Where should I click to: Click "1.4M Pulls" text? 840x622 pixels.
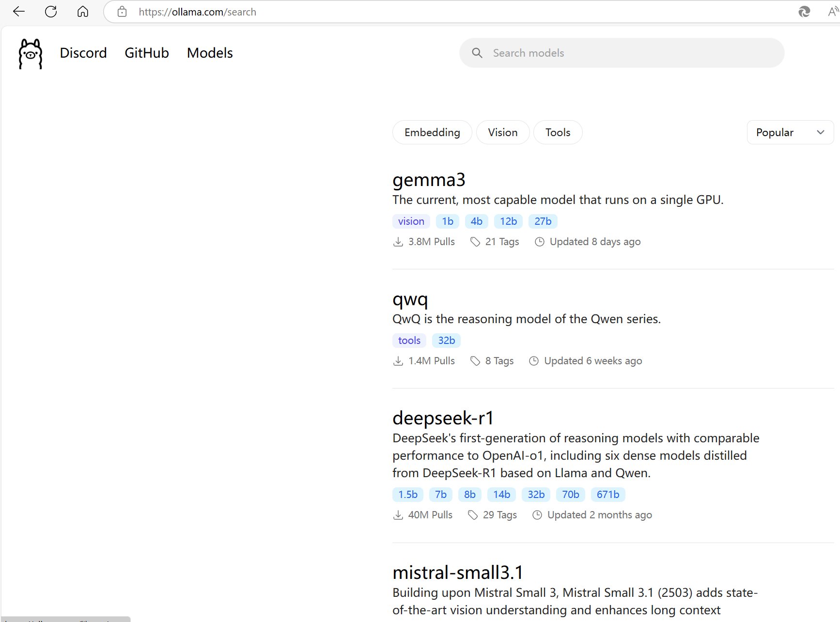point(432,361)
